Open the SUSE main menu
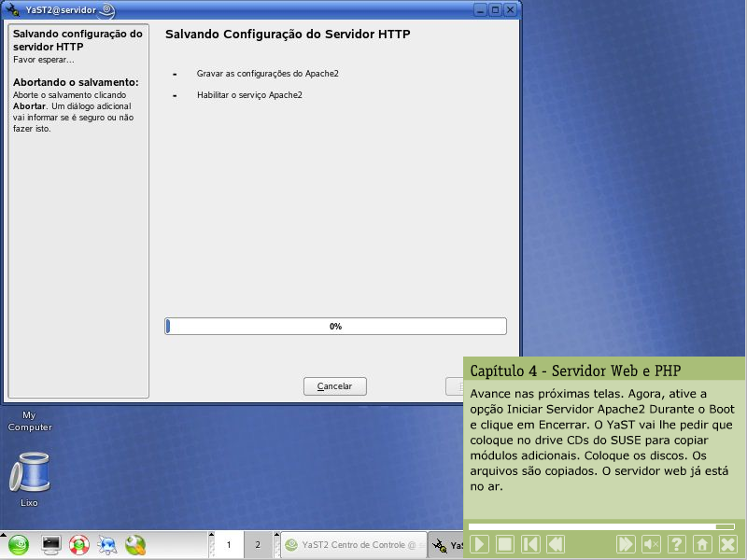The width and height of the screenshot is (747, 560). tap(20, 544)
